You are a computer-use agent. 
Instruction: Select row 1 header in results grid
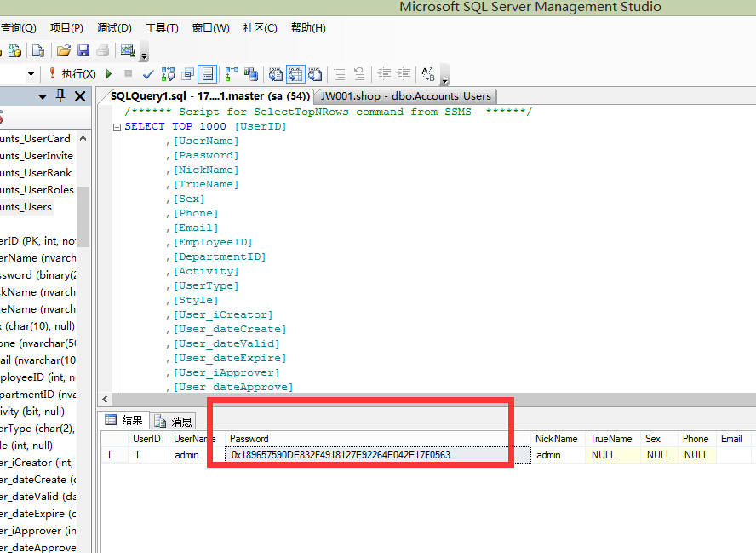tap(115, 455)
